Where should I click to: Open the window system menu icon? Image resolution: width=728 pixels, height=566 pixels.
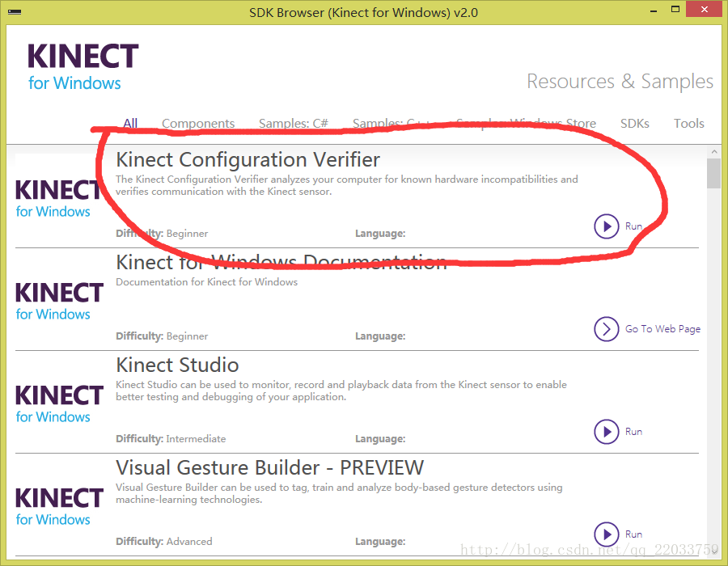tap(15, 11)
